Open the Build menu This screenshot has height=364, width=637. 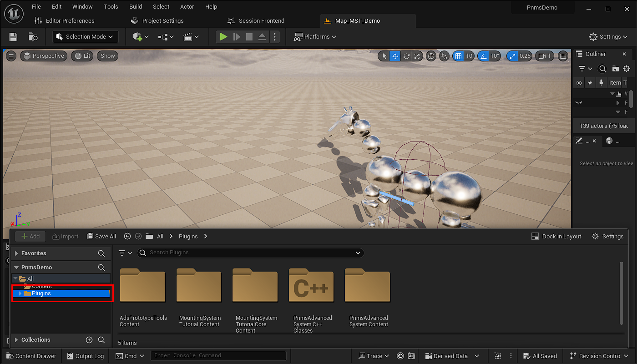[136, 7]
